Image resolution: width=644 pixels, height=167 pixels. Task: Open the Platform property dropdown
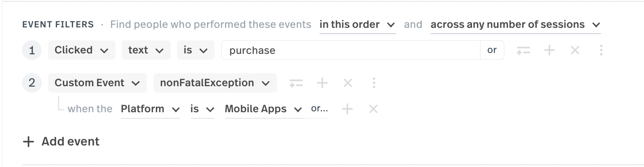coord(150,109)
